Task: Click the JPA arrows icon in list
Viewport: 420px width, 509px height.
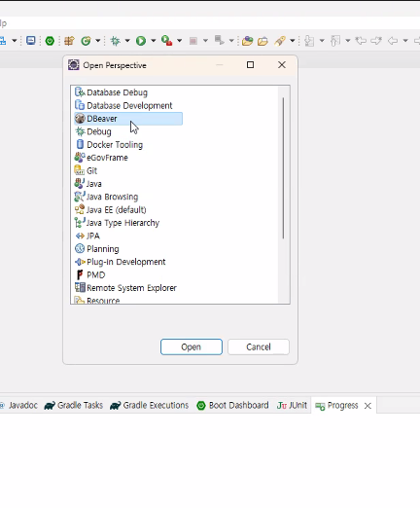Action: coord(80,236)
